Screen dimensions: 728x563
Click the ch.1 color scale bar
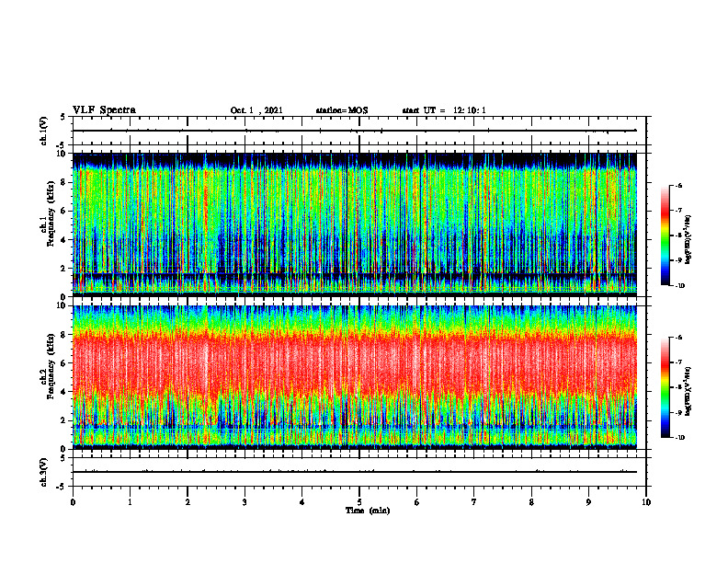[x=665, y=236]
